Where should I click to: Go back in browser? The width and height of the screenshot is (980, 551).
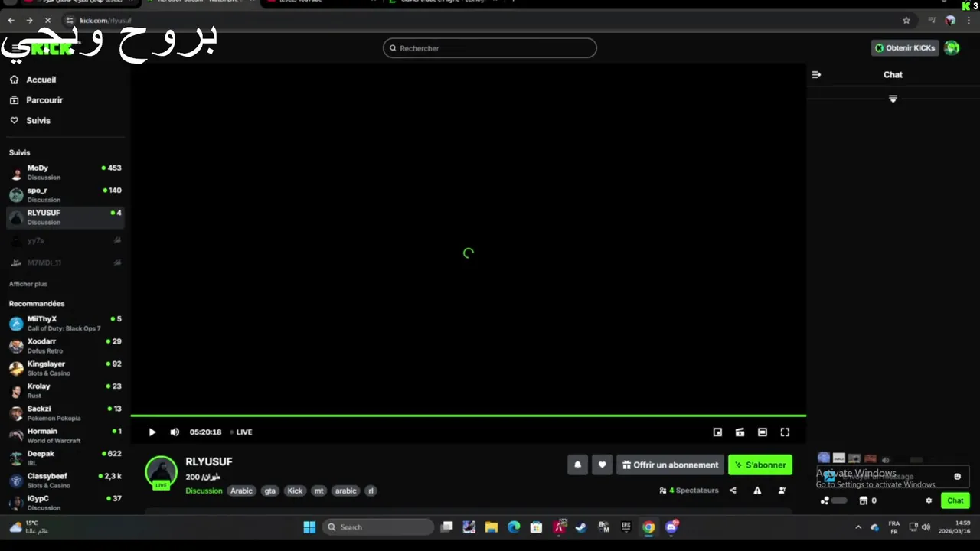pos(11,21)
